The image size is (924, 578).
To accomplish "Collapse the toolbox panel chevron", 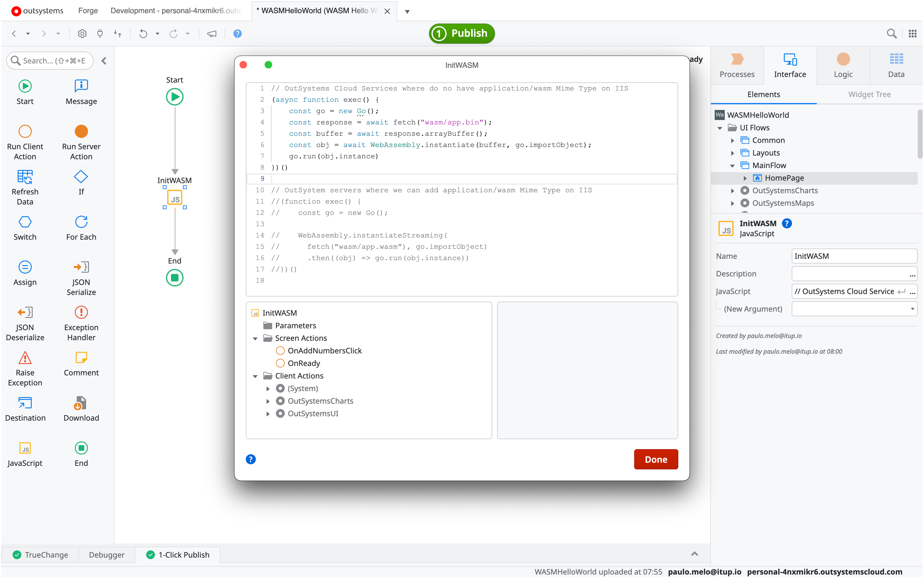I will point(104,60).
